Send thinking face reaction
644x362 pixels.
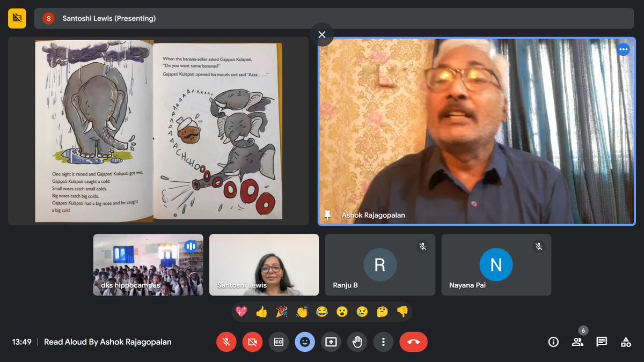382,312
